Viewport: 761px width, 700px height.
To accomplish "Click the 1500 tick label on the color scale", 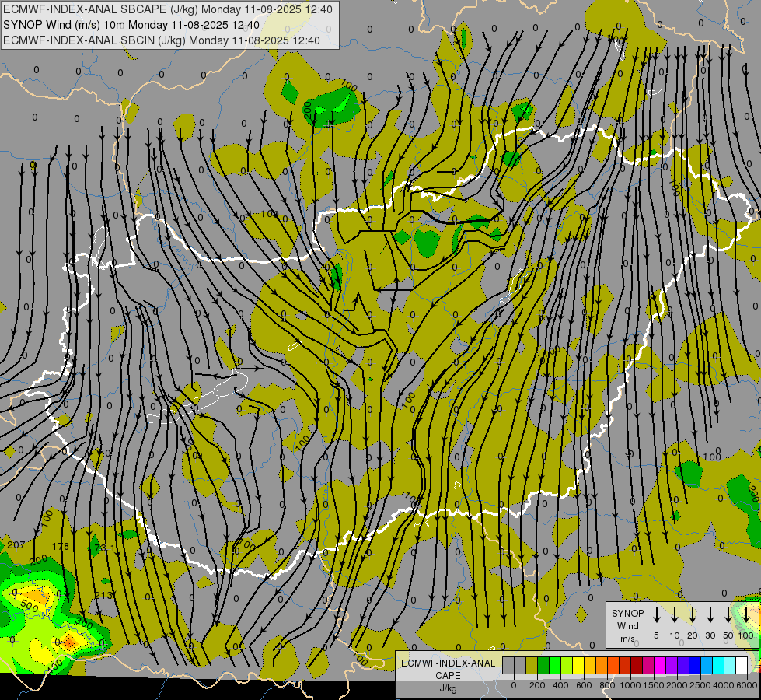I will point(653,685).
